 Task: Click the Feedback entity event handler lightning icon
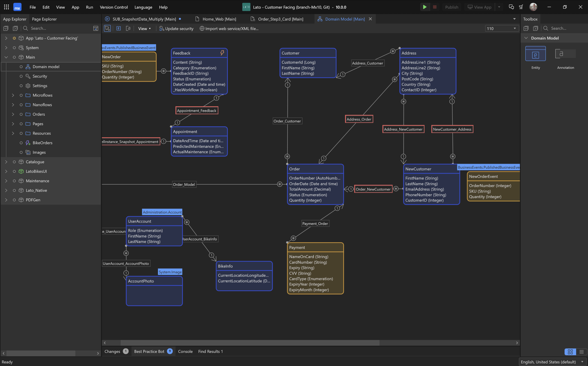pos(222,53)
